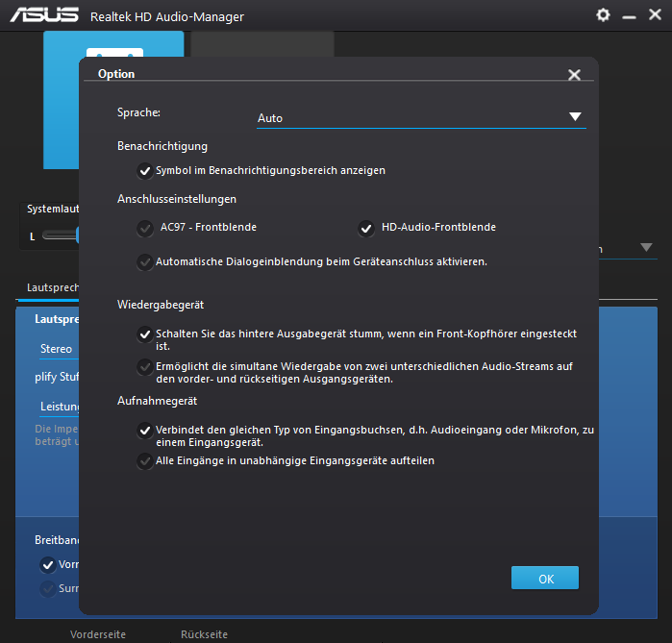Click the Auto value in language field

point(270,118)
